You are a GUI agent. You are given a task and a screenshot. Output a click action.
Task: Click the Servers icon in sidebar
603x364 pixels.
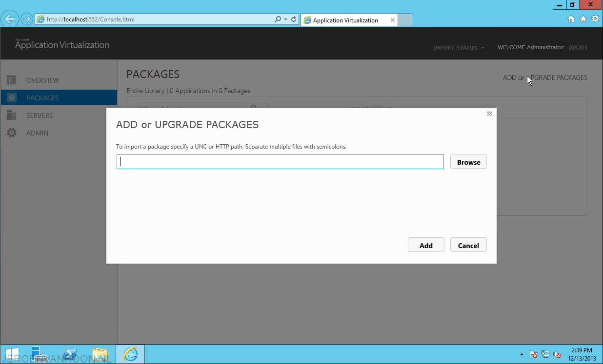pos(12,115)
